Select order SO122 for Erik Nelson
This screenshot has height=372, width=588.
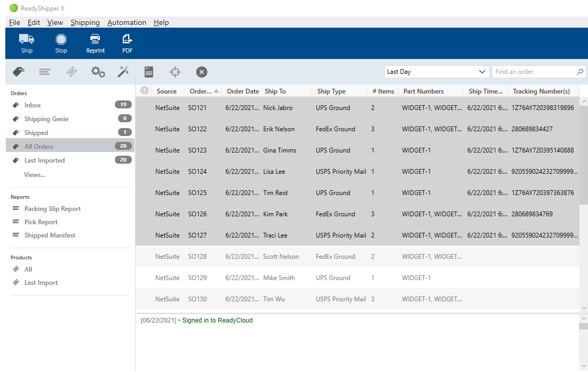click(x=357, y=129)
